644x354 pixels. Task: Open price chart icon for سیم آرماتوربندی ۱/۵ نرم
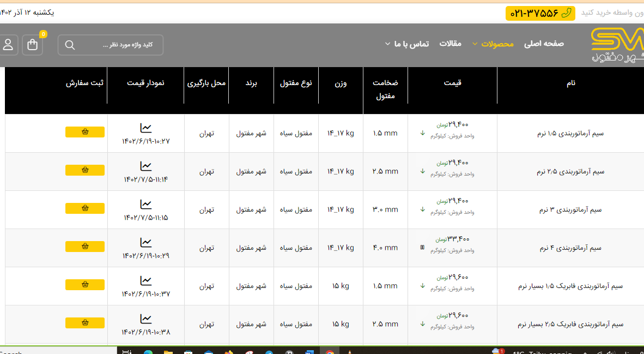(145, 128)
